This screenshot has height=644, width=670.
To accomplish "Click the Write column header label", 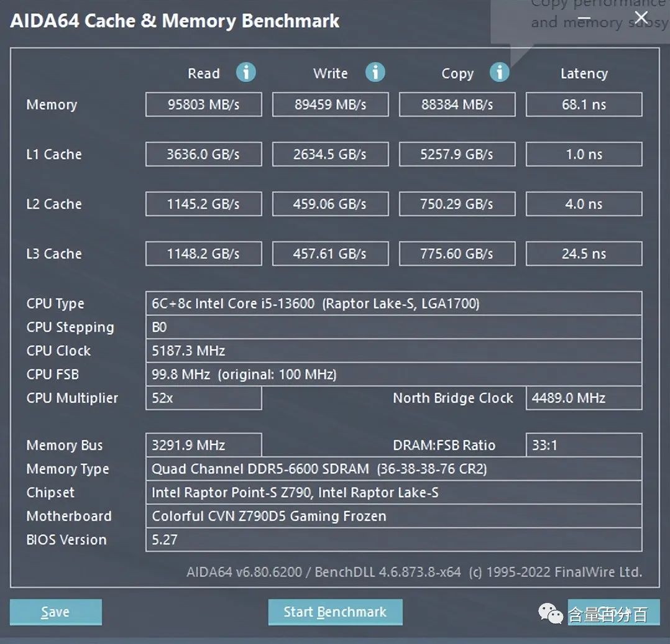I will (330, 73).
